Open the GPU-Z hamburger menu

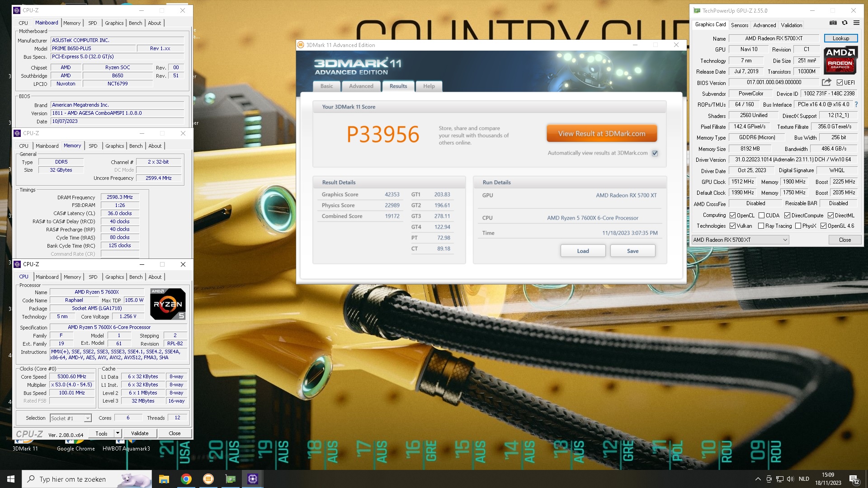pyautogui.click(x=856, y=23)
